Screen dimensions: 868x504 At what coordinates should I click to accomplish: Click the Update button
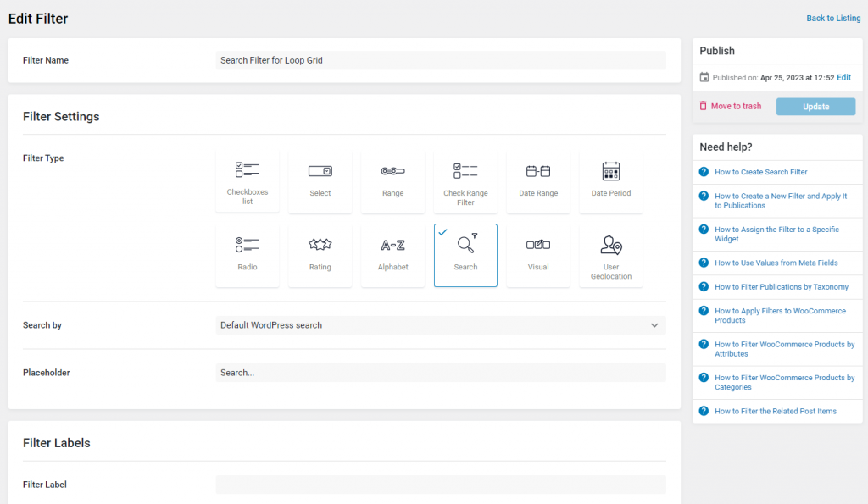point(815,107)
